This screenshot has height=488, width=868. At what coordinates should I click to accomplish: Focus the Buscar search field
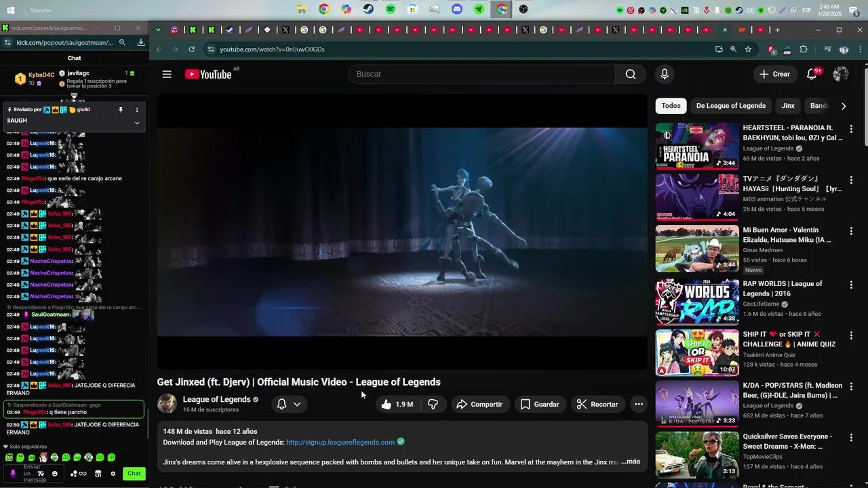tap(481, 75)
